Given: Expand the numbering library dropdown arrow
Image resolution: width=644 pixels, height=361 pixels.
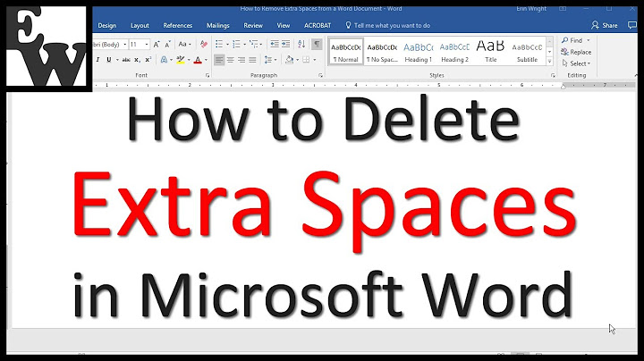Looking at the screenshot, I should [x=244, y=45].
